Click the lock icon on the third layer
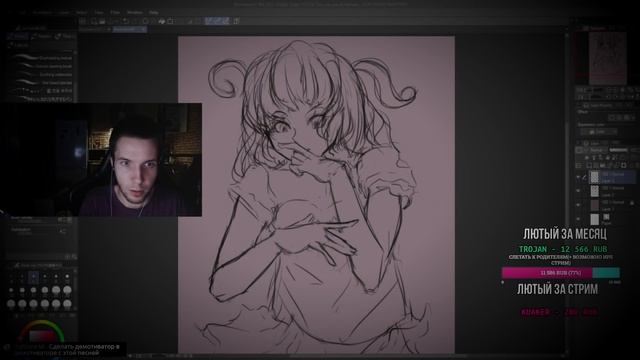The image size is (640, 360). click(x=632, y=203)
